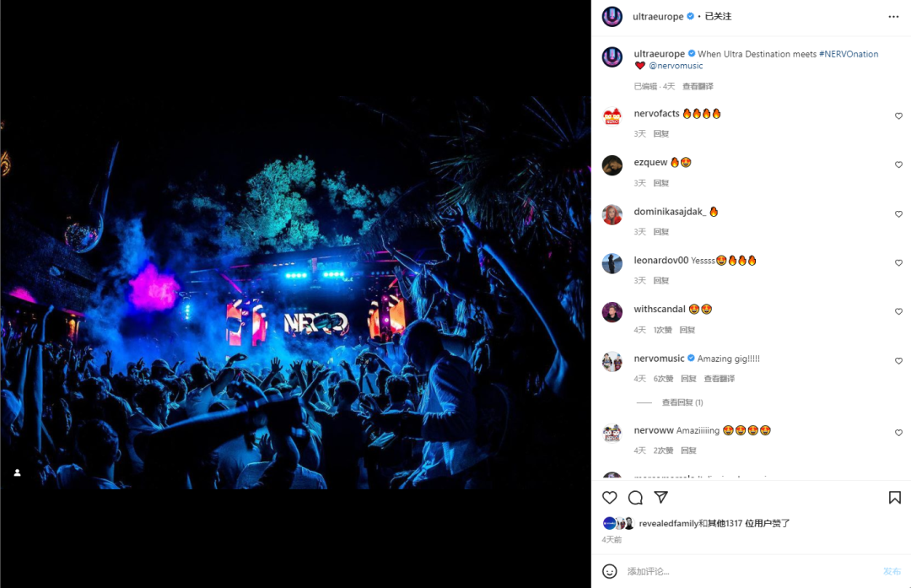Expand view replies under nervomusic comment
911x588 pixels.
point(682,402)
